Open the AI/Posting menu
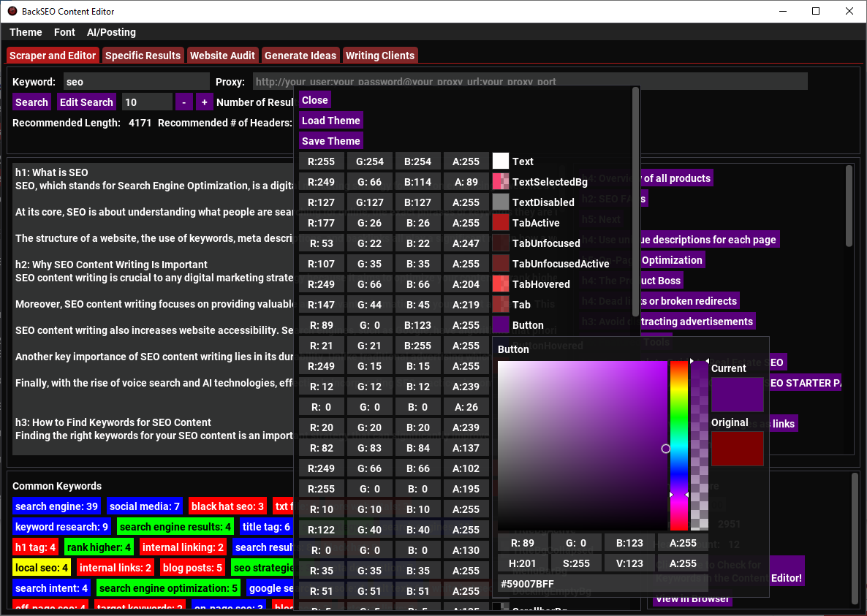Viewport: 867px width, 616px height. (111, 32)
